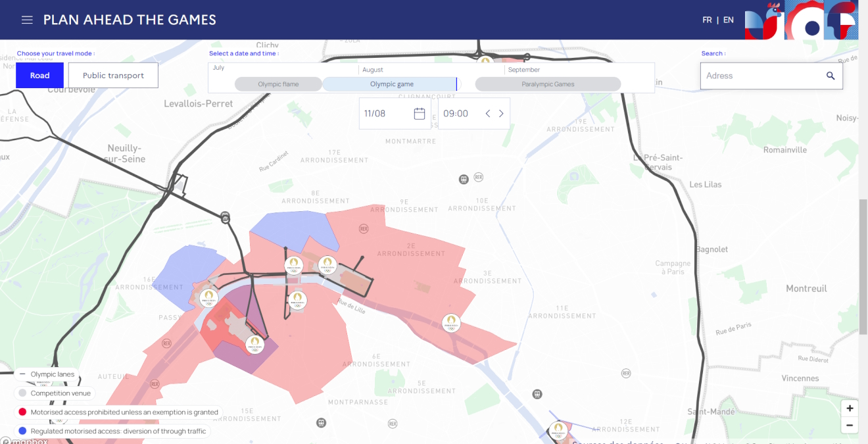
Task: Select the Olympic flame period tab
Action: tap(278, 84)
